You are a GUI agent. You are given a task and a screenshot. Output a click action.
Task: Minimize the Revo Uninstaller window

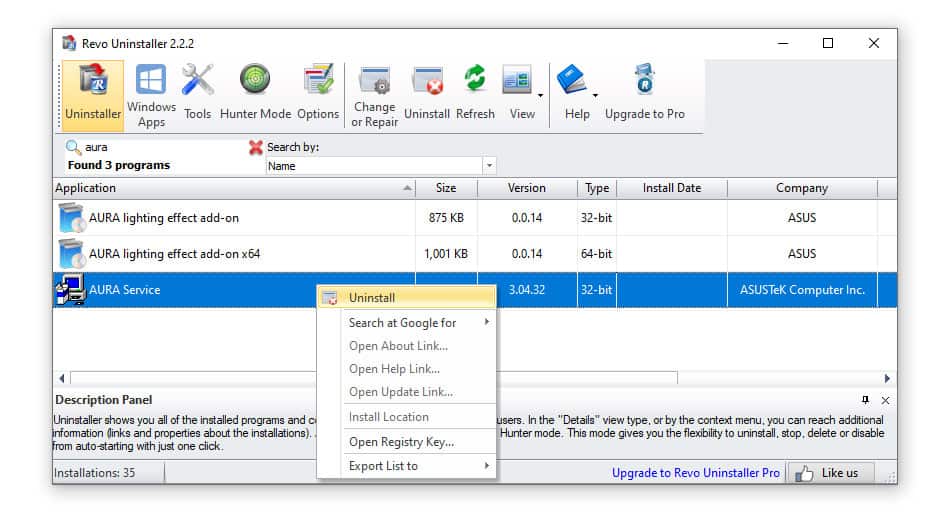(783, 43)
